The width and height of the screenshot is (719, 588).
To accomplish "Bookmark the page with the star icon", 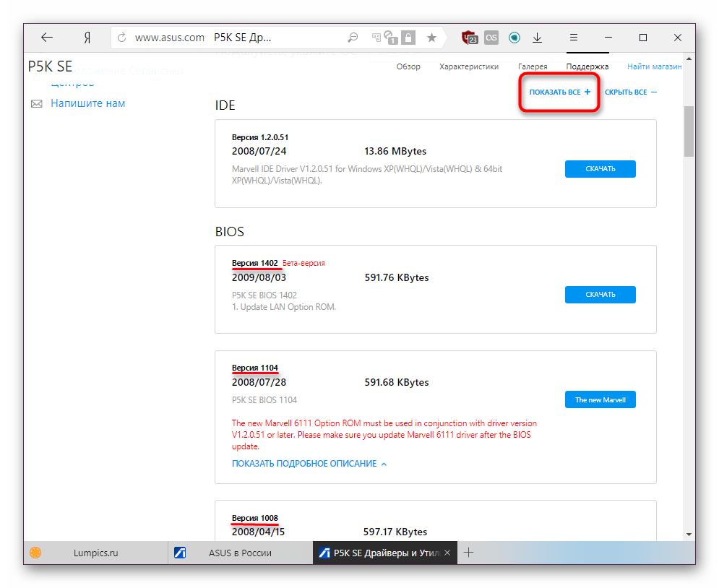I will pyautogui.click(x=431, y=38).
